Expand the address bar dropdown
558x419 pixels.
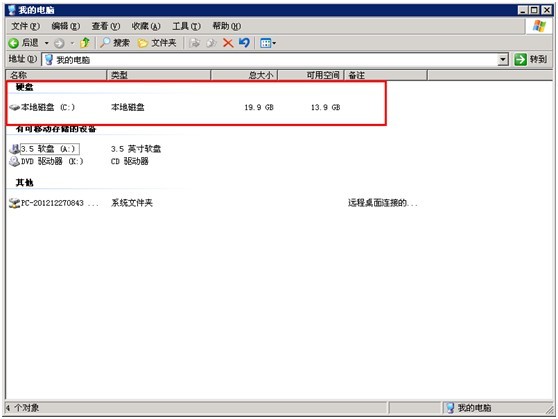point(502,59)
